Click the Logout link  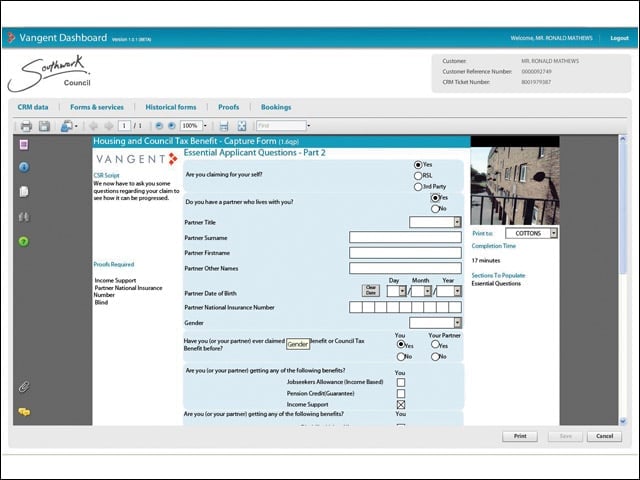(x=619, y=38)
